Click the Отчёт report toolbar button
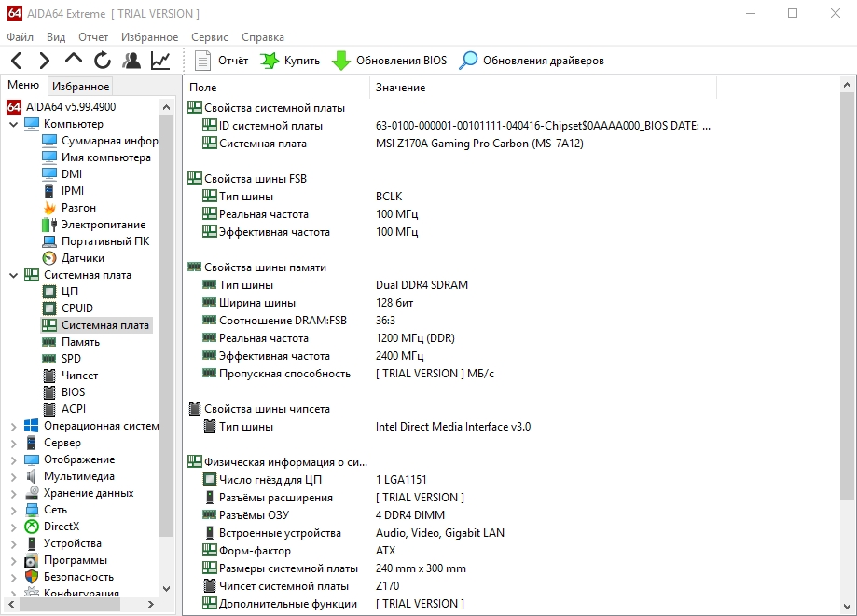This screenshot has height=616, width=857. pos(221,60)
